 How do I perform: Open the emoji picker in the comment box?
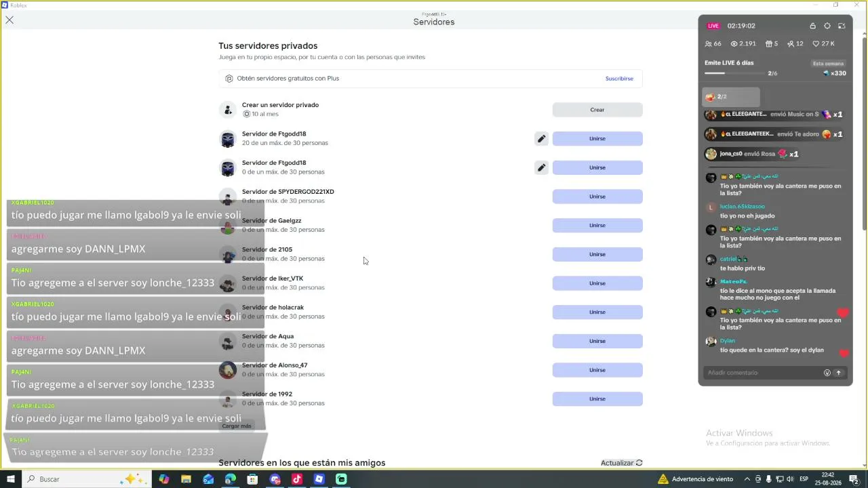point(827,373)
